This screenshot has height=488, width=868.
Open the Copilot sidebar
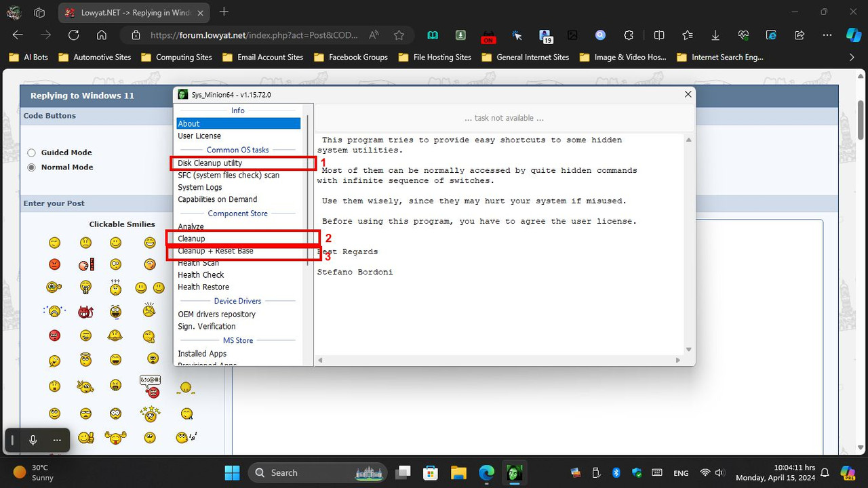854,35
